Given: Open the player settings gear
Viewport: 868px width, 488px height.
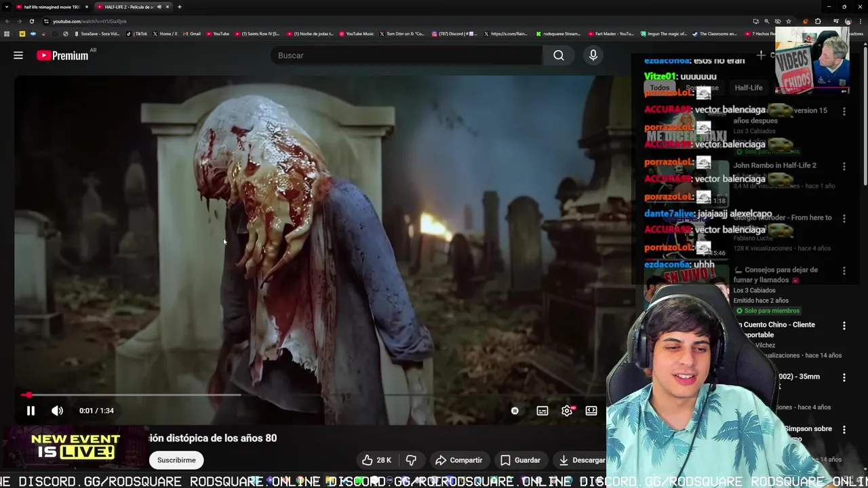Looking at the screenshot, I should pyautogui.click(x=567, y=411).
